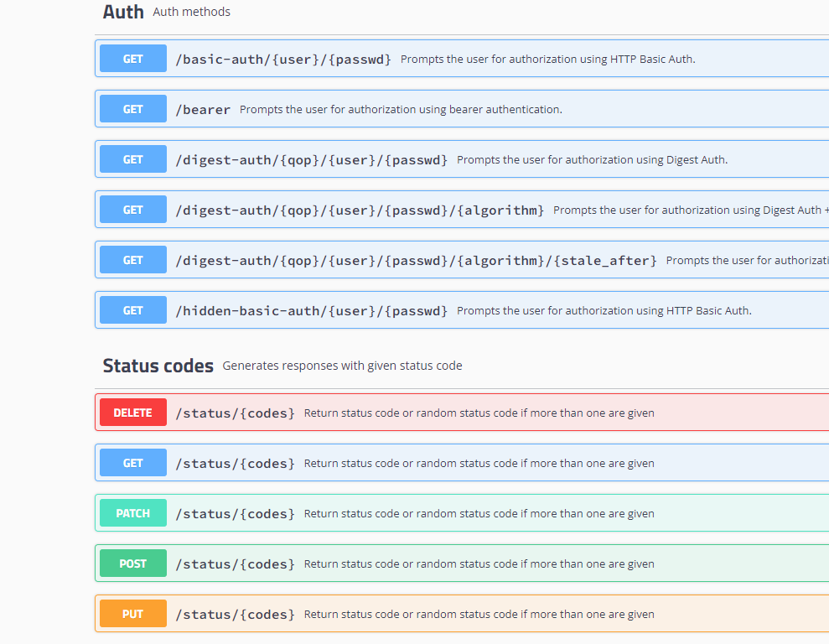This screenshot has height=644, width=829.
Task: Select the /bearer path link
Action: click(x=203, y=110)
